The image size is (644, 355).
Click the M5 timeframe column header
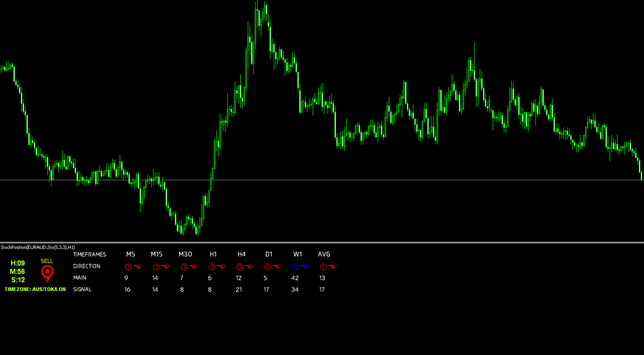(131, 254)
